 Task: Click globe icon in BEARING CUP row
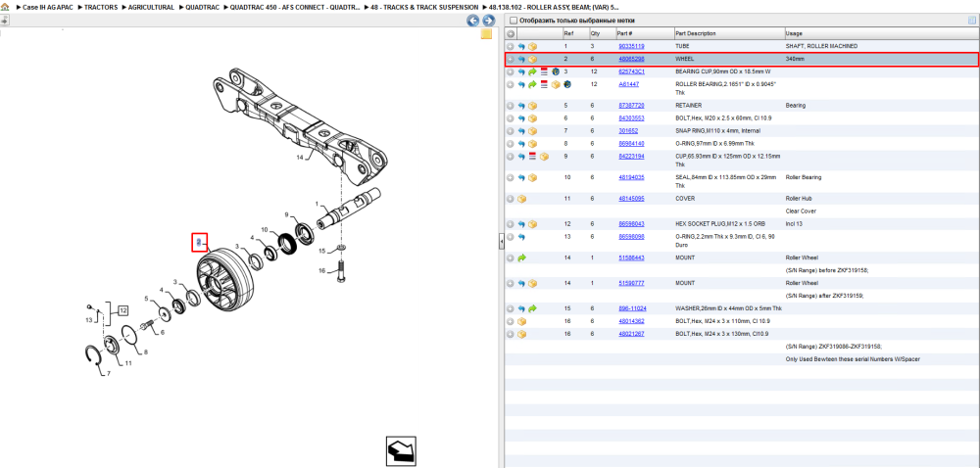[x=556, y=71]
